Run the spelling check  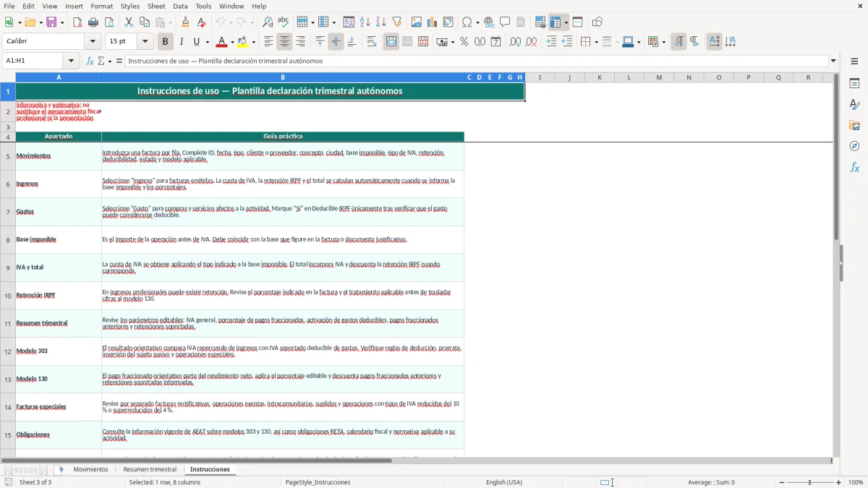click(283, 22)
